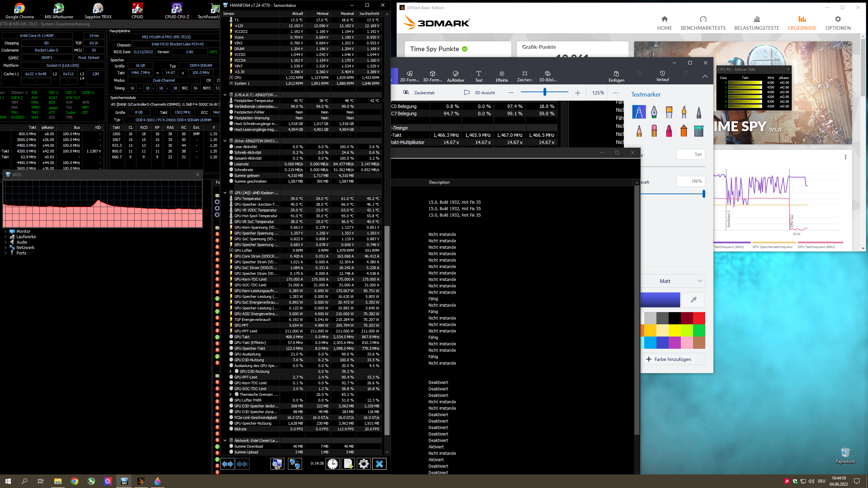868x488 pixels.
Task: Select the eraser tool in Paint 3D
Action: pos(654,130)
